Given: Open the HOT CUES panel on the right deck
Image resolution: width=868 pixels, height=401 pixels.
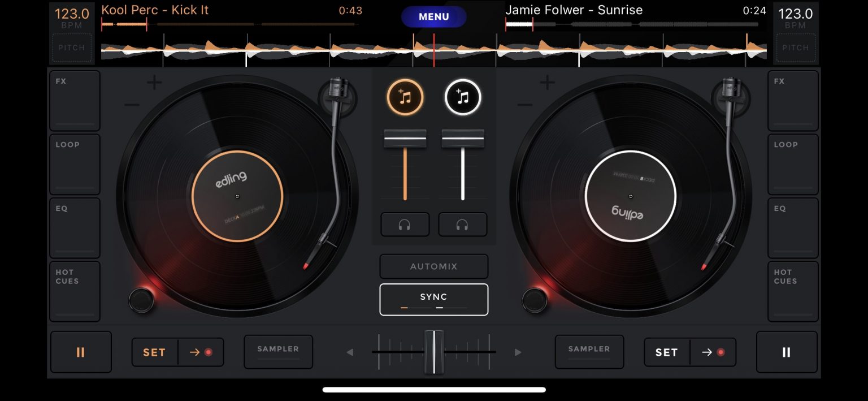Looking at the screenshot, I should tap(793, 291).
